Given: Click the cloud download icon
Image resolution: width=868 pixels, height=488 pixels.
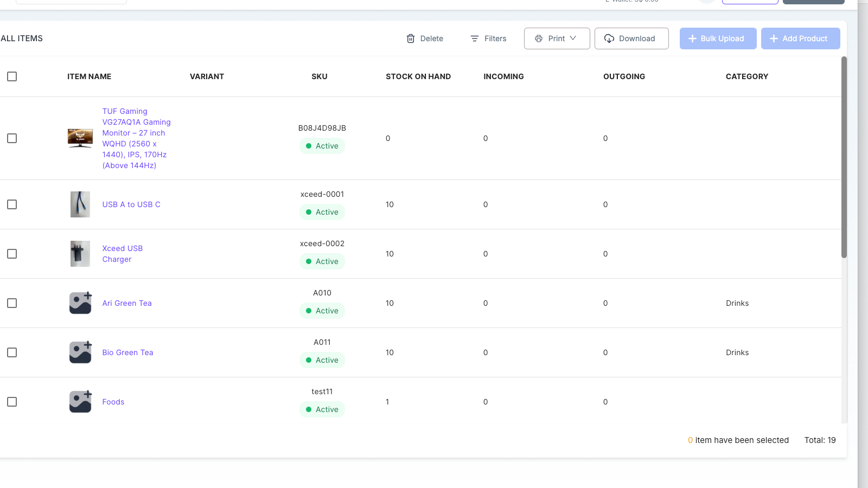Looking at the screenshot, I should click(x=609, y=38).
